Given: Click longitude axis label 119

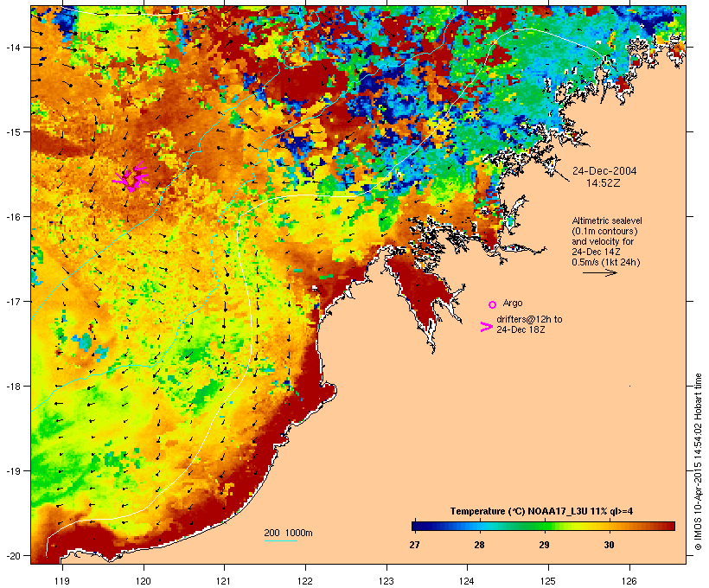Looking at the screenshot, I should coord(62,581).
